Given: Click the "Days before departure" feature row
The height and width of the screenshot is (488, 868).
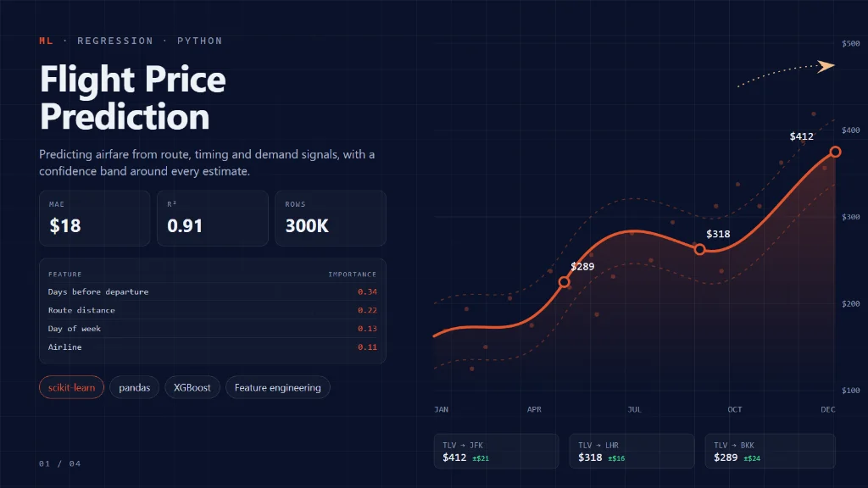Looking at the screenshot, I should click(213, 291).
